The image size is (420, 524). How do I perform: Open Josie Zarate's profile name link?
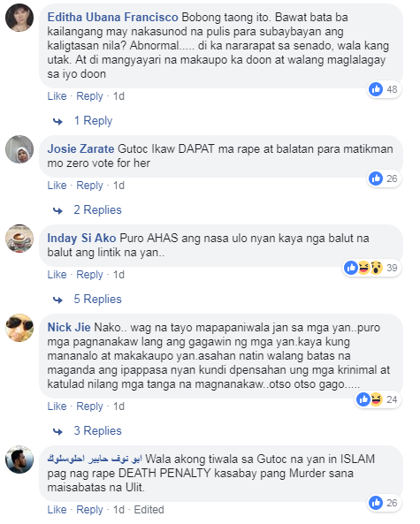(80, 148)
